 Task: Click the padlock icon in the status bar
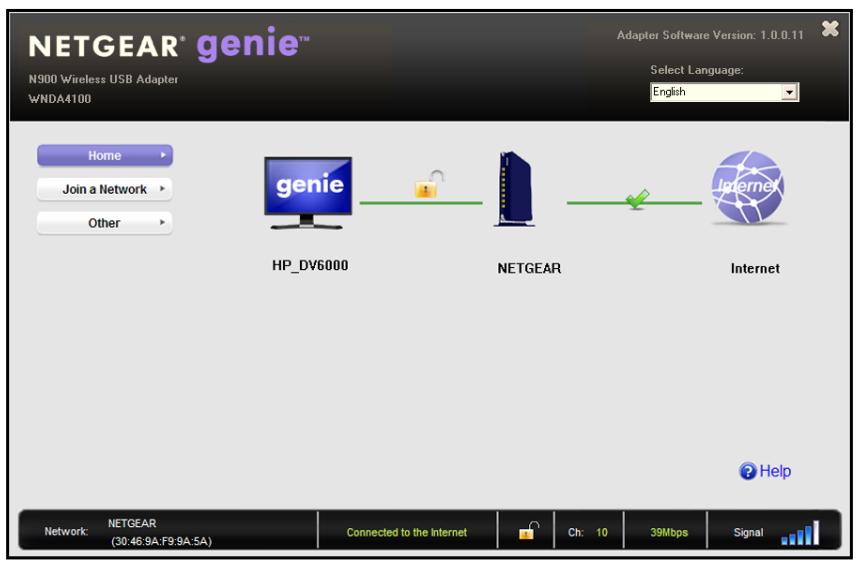pyautogui.click(x=527, y=530)
